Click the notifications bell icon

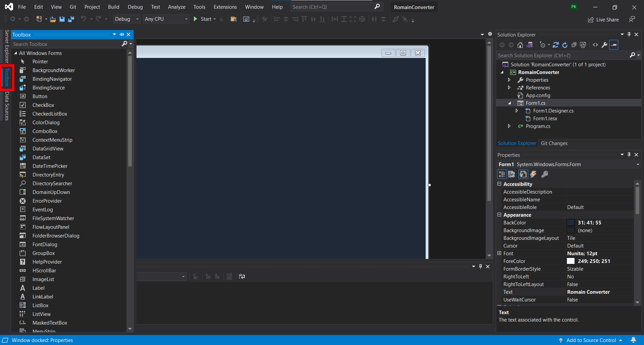click(x=633, y=340)
